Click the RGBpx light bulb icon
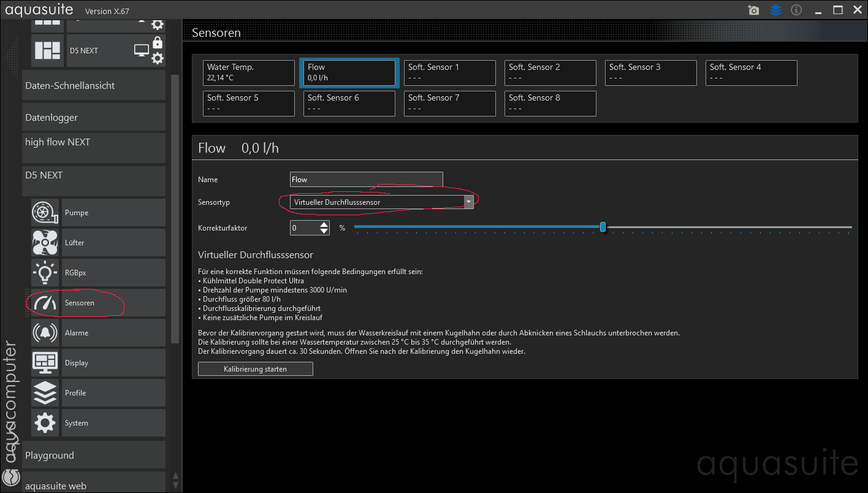Viewport: 868px width, 493px height. click(x=45, y=272)
